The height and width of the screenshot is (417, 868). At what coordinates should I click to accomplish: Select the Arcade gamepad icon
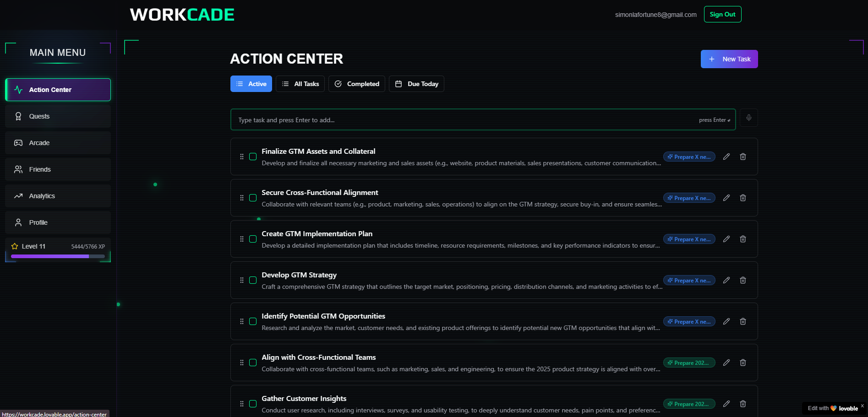pyautogui.click(x=18, y=142)
